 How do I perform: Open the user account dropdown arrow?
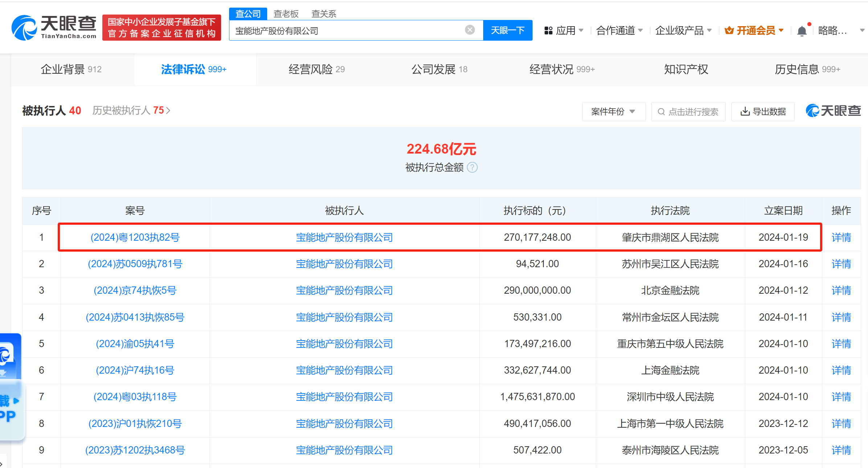[x=862, y=30]
